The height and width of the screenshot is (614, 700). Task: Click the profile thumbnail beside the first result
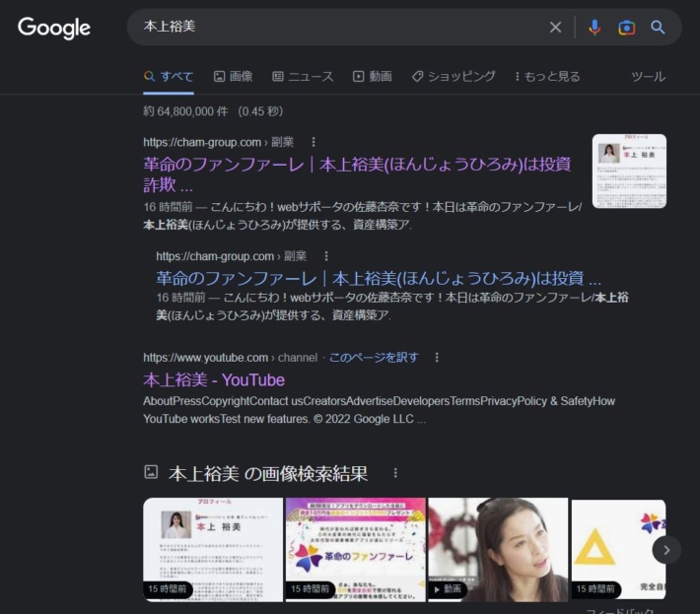pos(629,171)
